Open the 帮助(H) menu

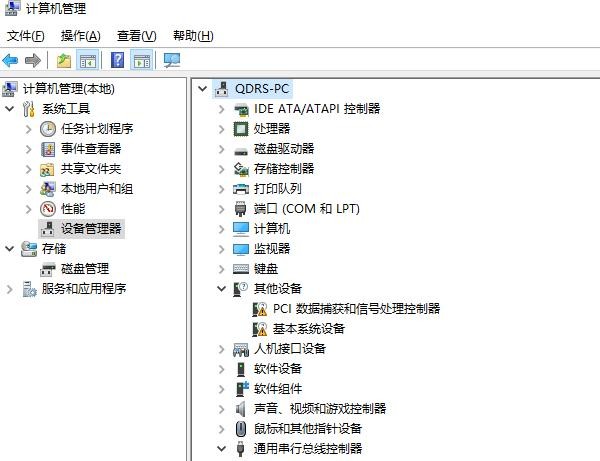click(x=193, y=36)
